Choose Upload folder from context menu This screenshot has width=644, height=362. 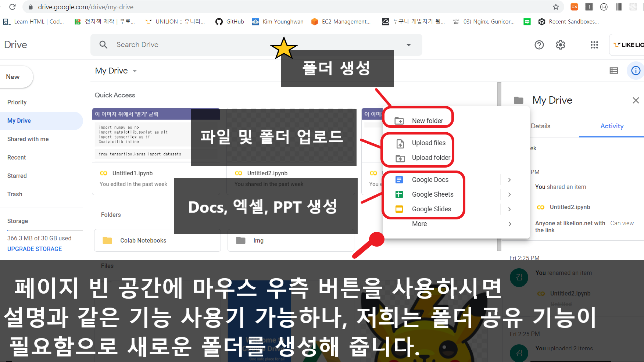click(x=456, y=158)
